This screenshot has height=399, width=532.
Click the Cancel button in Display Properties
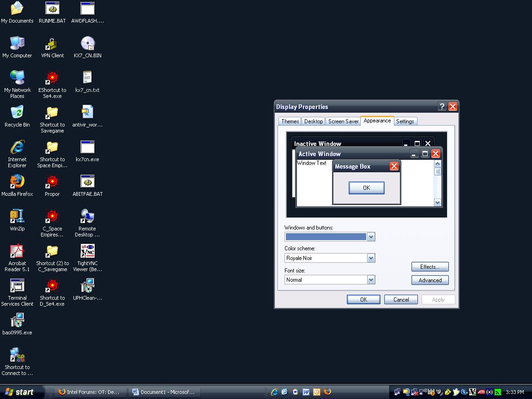tap(401, 300)
